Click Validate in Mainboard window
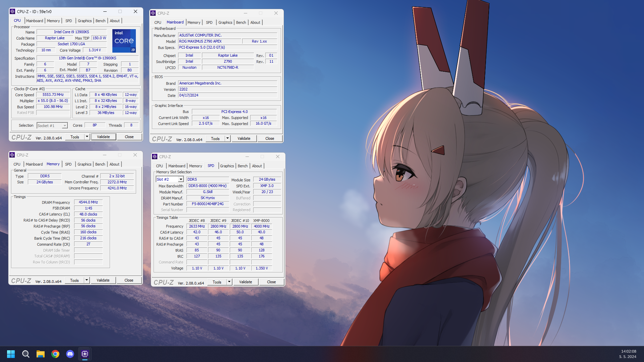Viewport: 644px width, 362px height. click(244, 138)
